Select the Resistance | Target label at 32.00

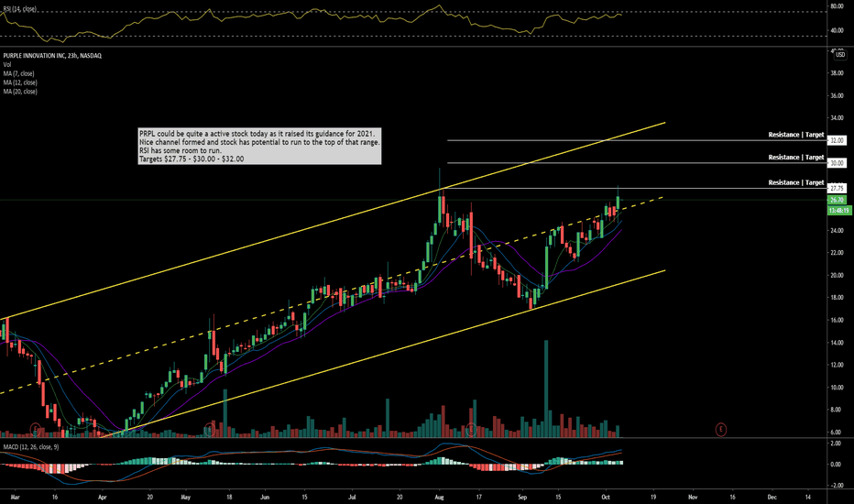pos(795,135)
